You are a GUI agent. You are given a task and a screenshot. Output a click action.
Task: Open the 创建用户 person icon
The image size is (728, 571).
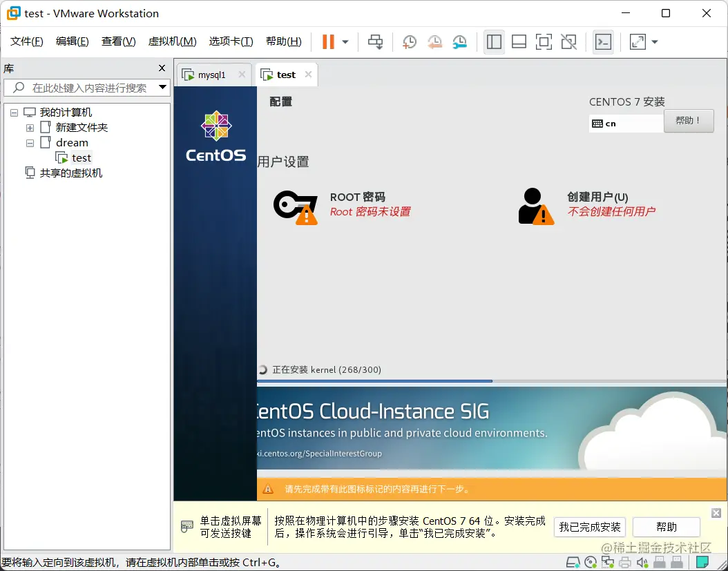pyautogui.click(x=536, y=206)
